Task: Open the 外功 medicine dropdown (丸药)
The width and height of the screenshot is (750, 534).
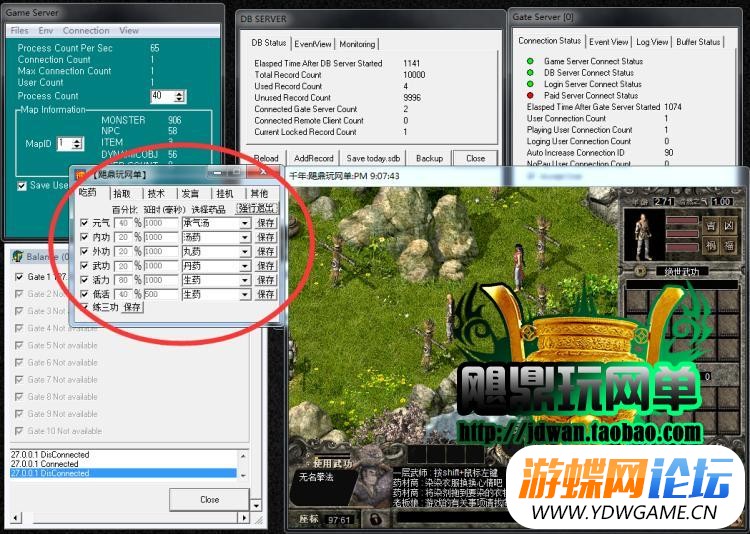Action: tap(216, 251)
